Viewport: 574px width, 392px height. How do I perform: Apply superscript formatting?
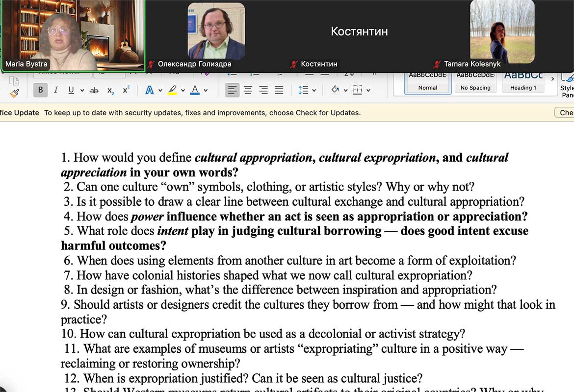126,90
